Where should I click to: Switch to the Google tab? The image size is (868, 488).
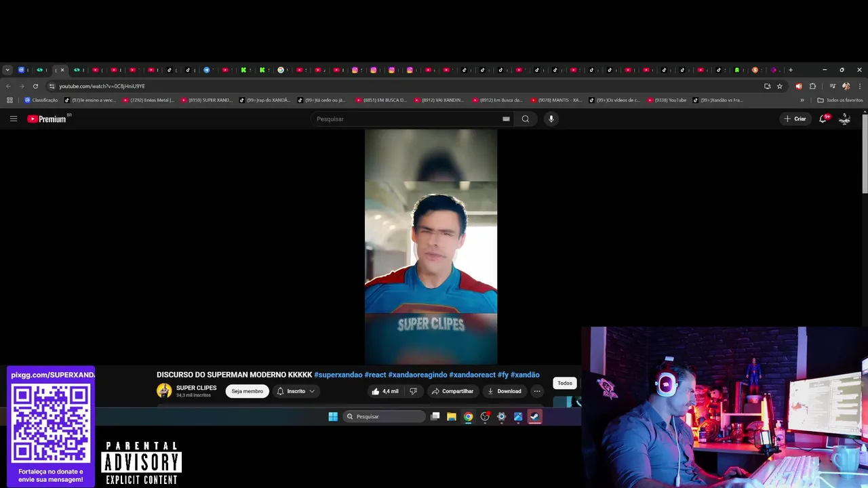coord(281,70)
